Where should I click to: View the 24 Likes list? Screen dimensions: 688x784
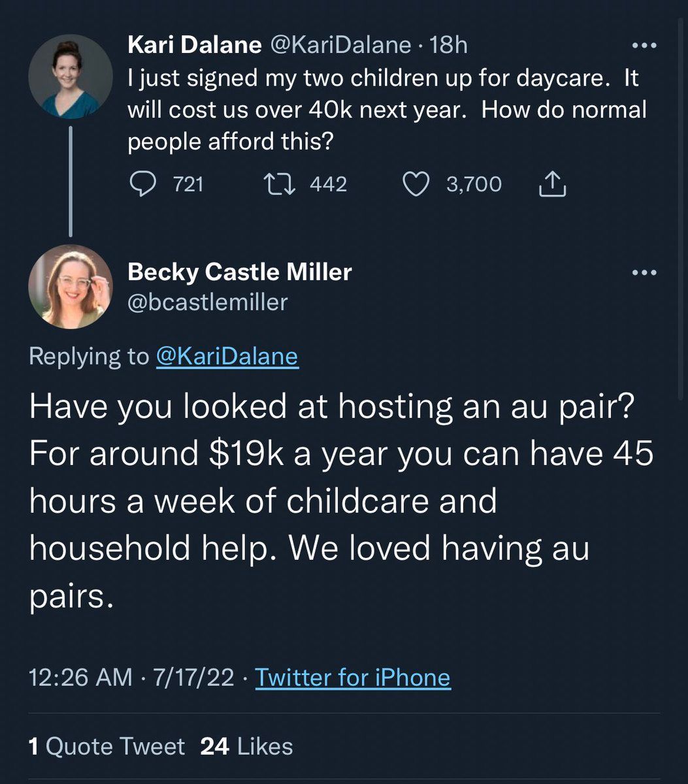click(x=246, y=746)
